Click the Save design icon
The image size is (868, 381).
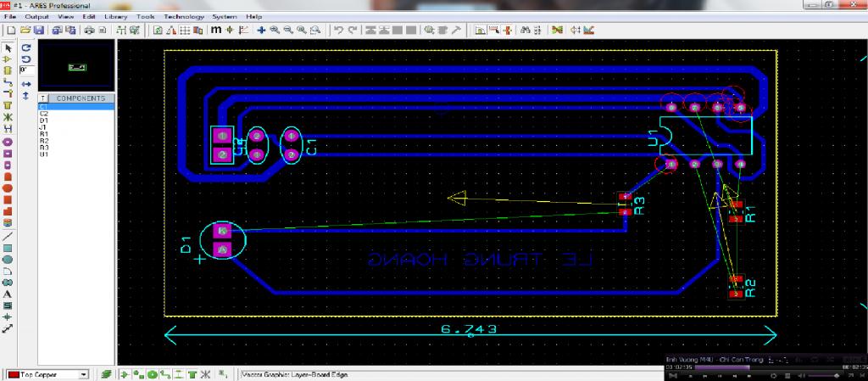pos(39,30)
